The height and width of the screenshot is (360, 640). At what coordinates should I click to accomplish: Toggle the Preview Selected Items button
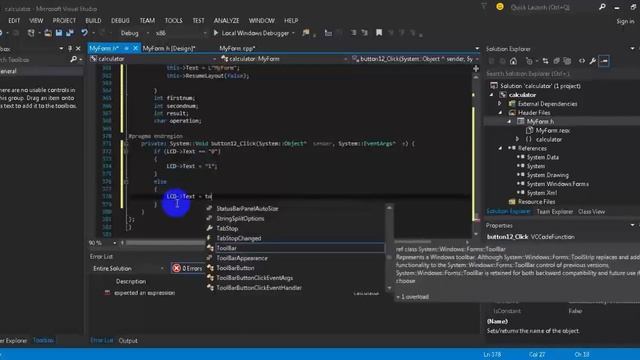604,61
